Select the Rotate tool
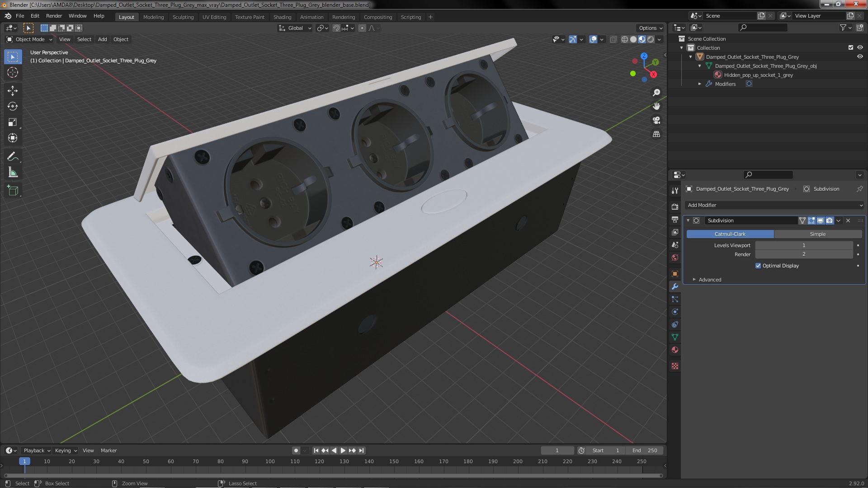 13,106
